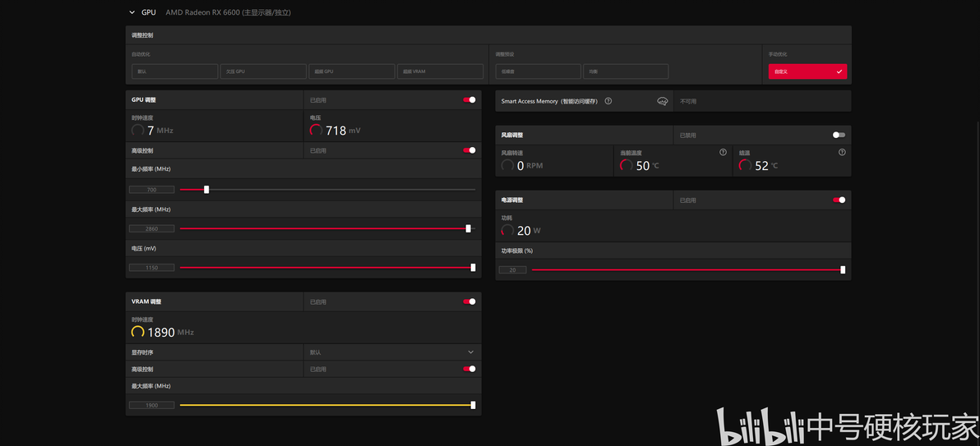Open the 显存时序 dropdown
Image resolution: width=980 pixels, height=446 pixels.
click(392, 352)
